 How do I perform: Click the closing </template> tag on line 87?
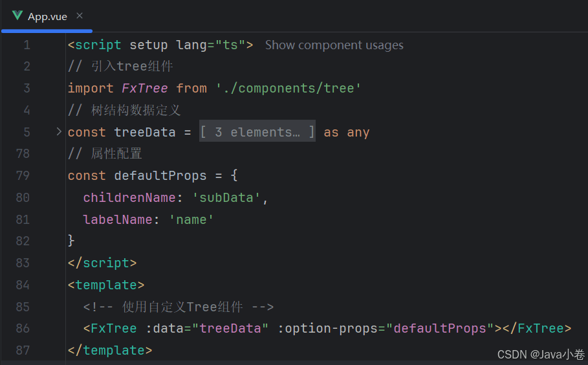110,350
